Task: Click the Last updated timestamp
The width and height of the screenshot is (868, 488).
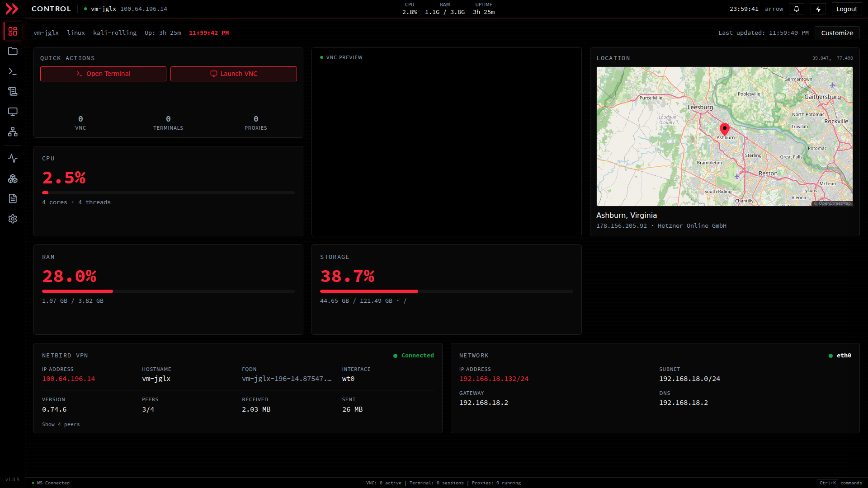Action: tap(764, 33)
